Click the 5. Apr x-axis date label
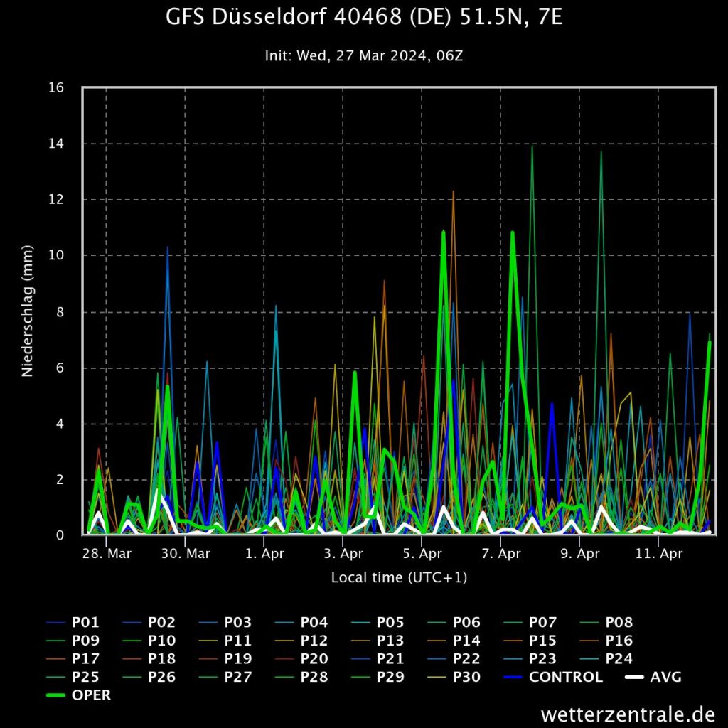 point(422,553)
